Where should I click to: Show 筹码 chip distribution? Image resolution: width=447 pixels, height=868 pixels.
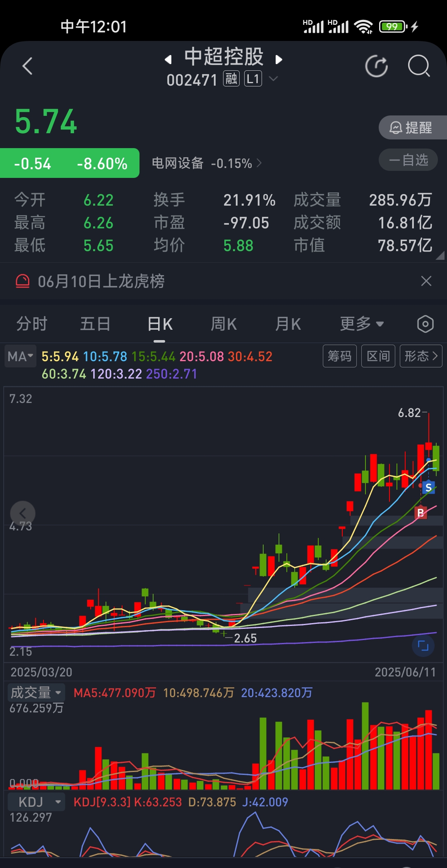point(339,356)
